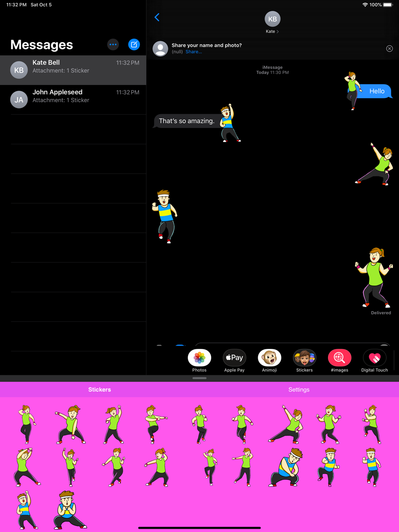Switch to the Settings tab

(x=299, y=390)
